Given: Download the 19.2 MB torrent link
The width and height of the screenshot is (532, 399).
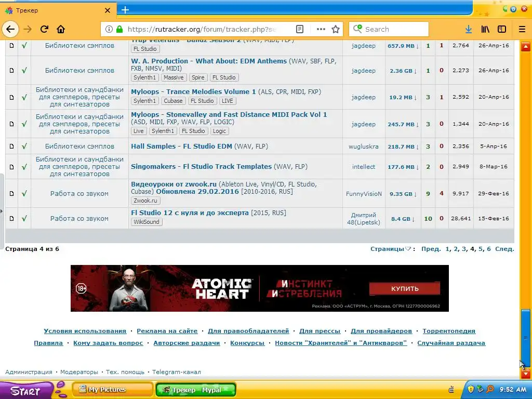Looking at the screenshot, I should pos(403,97).
